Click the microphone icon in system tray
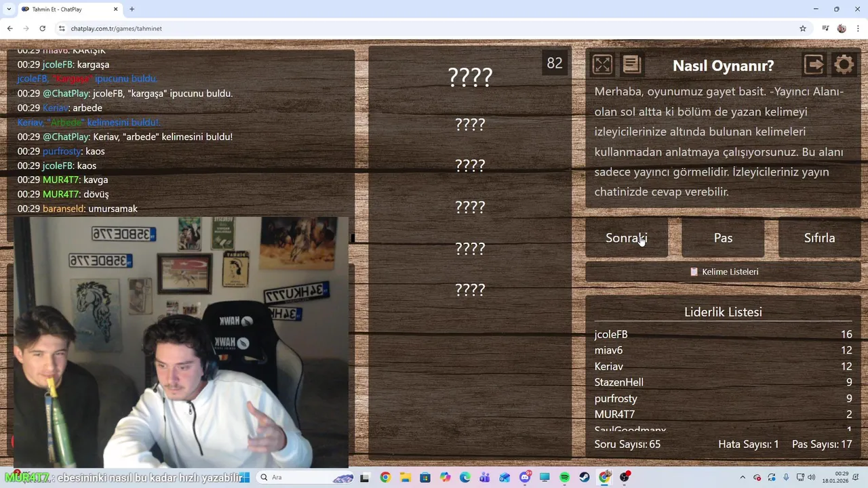Image resolution: width=868 pixels, height=488 pixels. 786,478
